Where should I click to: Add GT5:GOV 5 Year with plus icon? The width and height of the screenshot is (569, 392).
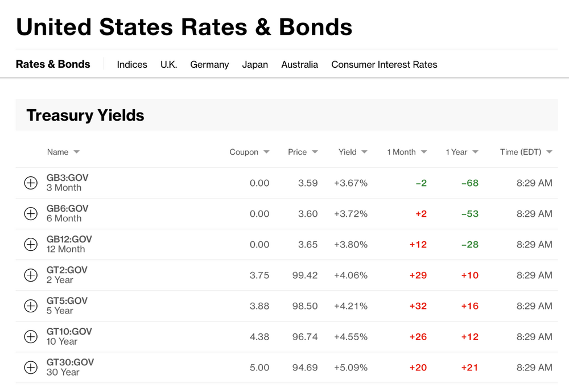(31, 306)
